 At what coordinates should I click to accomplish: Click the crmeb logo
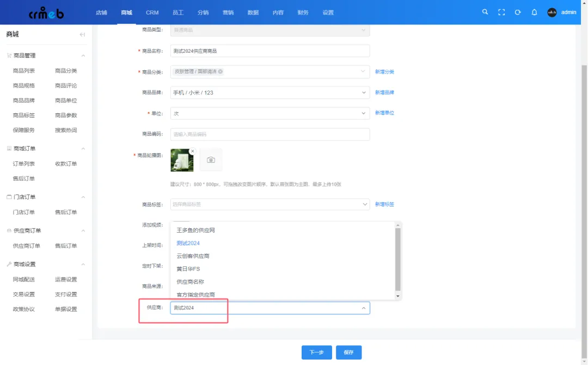46,13
